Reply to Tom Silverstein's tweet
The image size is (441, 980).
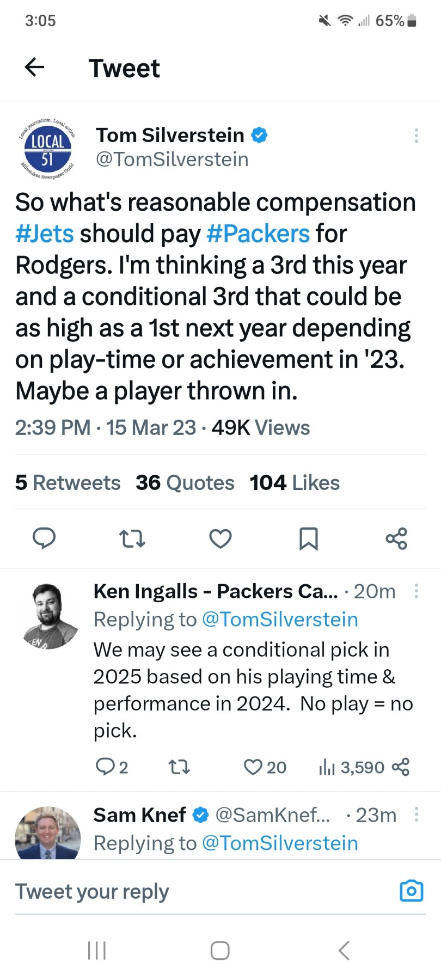(x=44, y=538)
